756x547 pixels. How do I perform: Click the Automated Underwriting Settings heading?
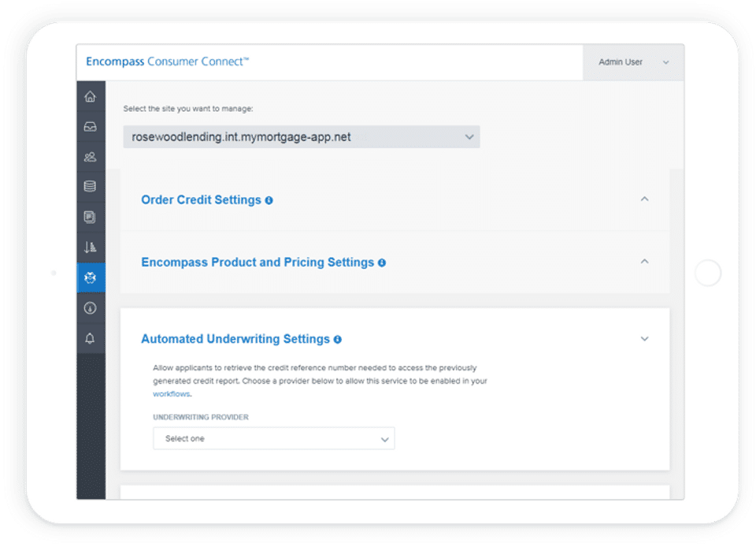tap(235, 339)
